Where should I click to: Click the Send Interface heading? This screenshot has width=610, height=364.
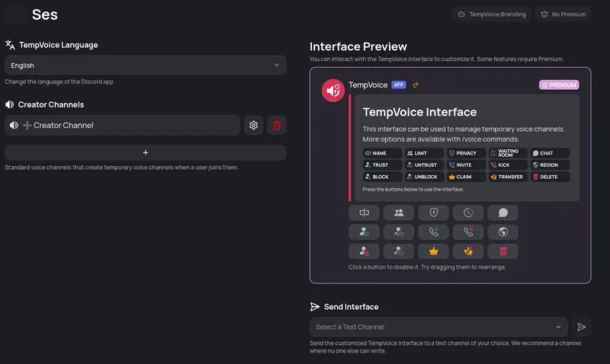click(351, 307)
